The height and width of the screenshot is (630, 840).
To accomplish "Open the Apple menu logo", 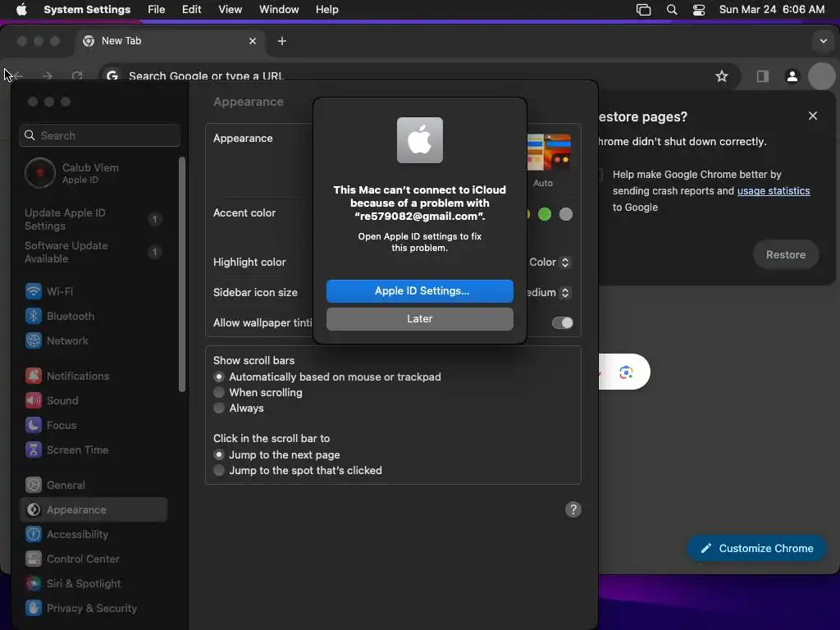I will 21,10.
